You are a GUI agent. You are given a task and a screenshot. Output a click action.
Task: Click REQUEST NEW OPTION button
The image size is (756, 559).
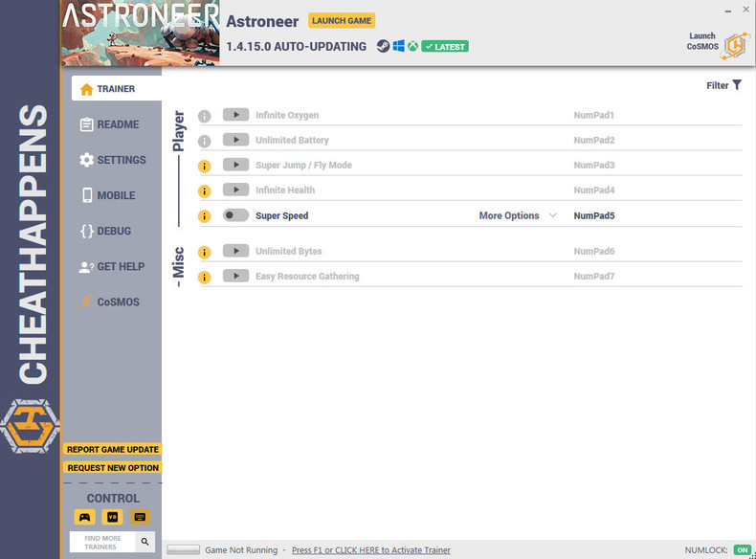pyautogui.click(x=113, y=467)
